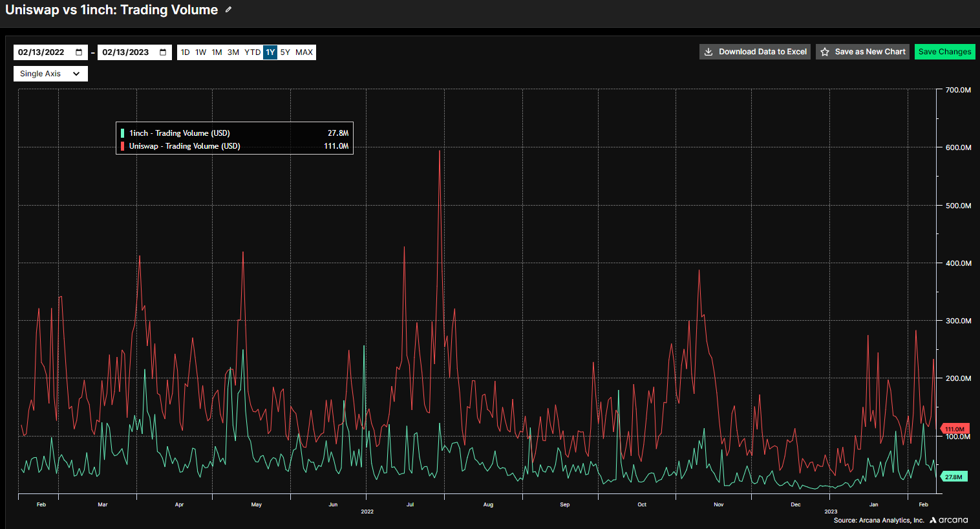Click the Save Changes button

point(944,52)
